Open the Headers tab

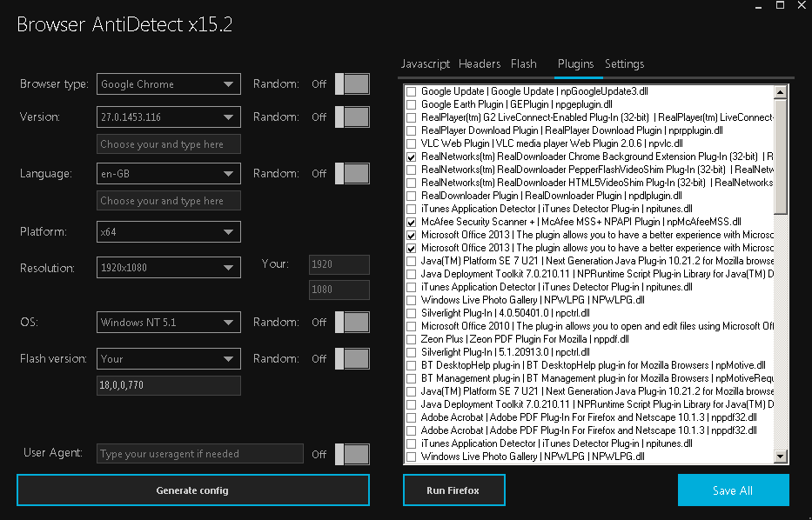tap(480, 64)
